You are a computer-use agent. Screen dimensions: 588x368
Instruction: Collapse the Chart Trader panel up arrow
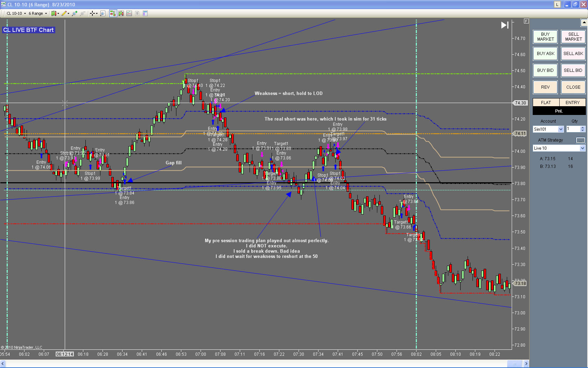coord(584,23)
